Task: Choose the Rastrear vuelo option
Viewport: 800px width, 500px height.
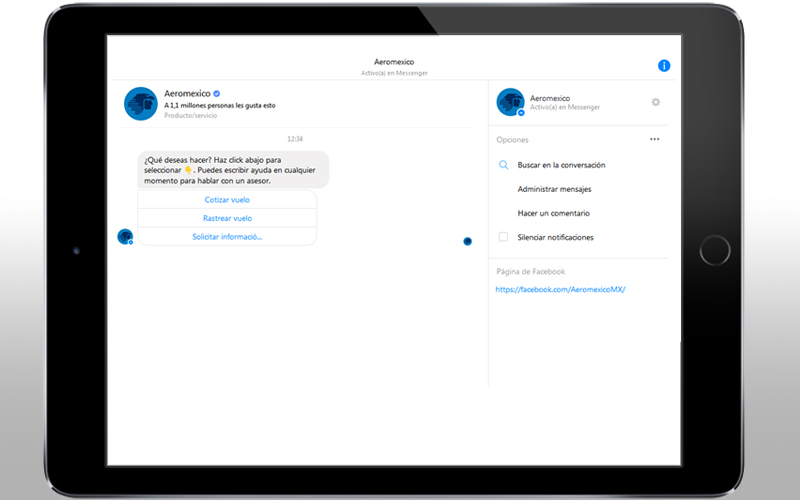Action: click(x=227, y=218)
